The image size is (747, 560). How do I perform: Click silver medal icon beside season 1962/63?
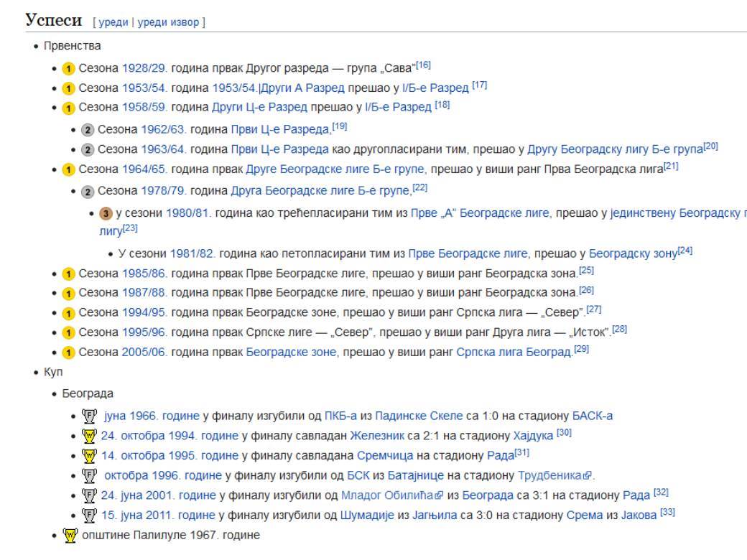pos(88,130)
